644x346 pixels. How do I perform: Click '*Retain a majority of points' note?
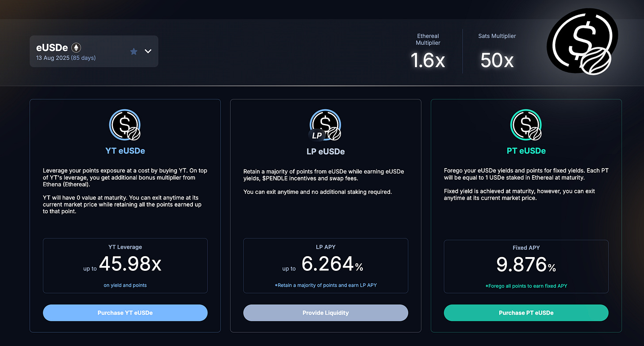point(326,285)
